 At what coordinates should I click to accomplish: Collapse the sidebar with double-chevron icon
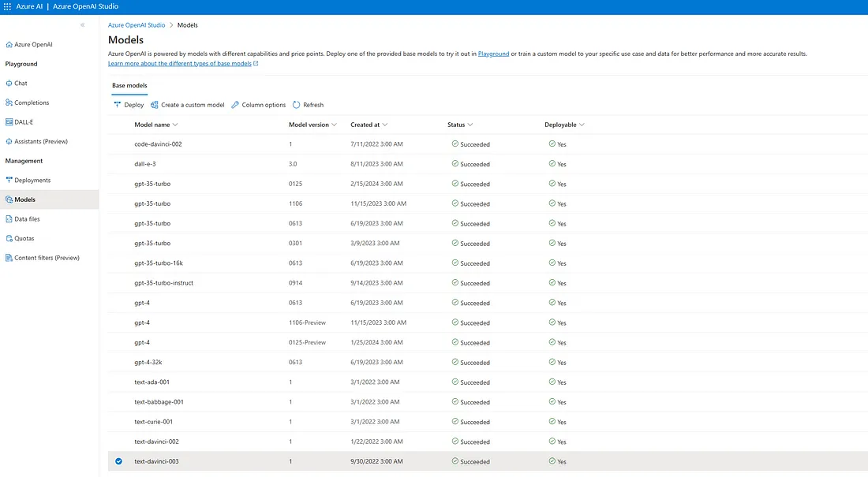(x=83, y=25)
